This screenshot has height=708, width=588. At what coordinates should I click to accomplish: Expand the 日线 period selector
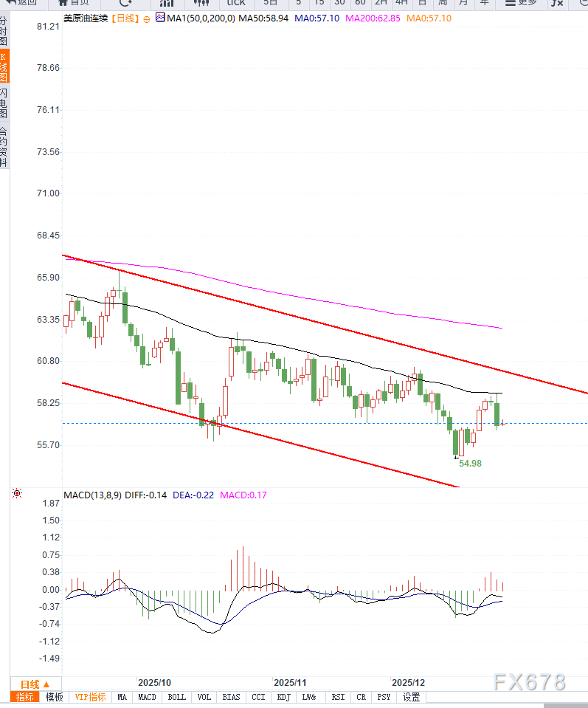point(35,684)
